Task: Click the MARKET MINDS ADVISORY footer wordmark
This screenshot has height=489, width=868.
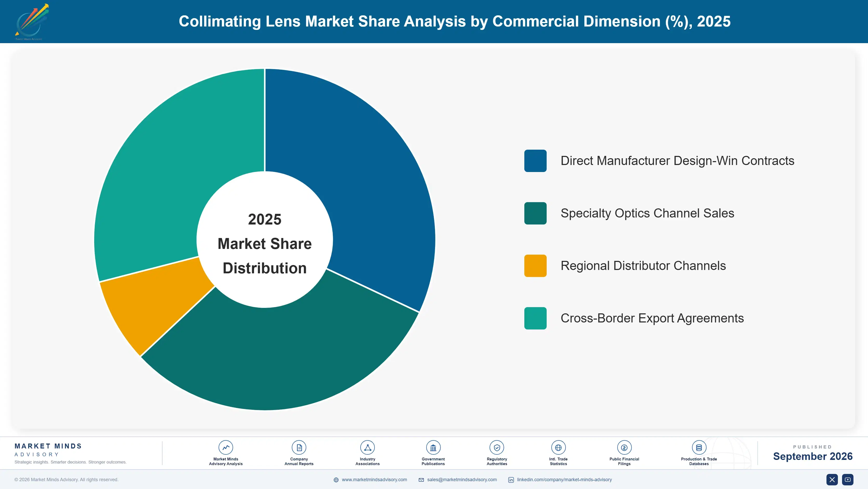Action: coord(48,450)
